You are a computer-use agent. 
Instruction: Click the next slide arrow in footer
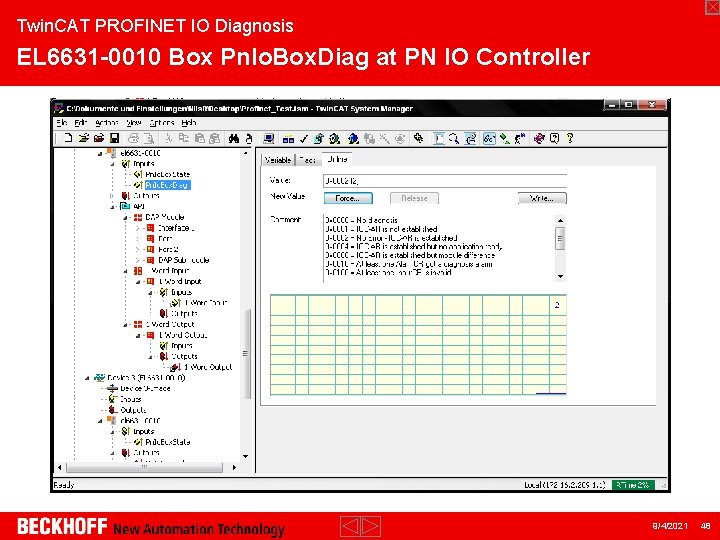[371, 526]
